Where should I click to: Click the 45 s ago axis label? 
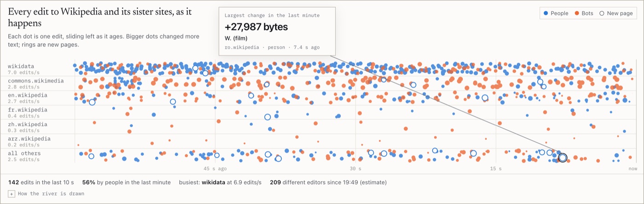[x=215, y=169]
